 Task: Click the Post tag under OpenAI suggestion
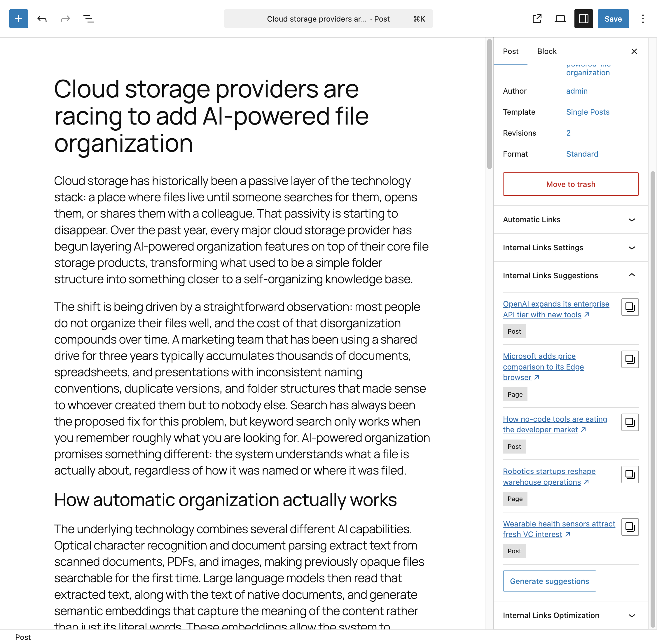pyautogui.click(x=514, y=331)
